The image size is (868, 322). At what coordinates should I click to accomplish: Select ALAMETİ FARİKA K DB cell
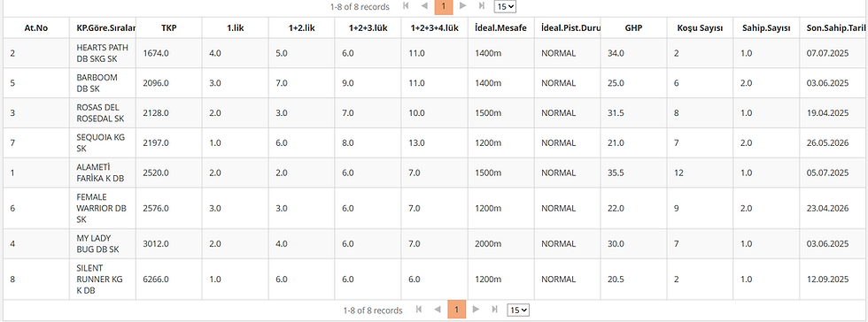coord(103,172)
